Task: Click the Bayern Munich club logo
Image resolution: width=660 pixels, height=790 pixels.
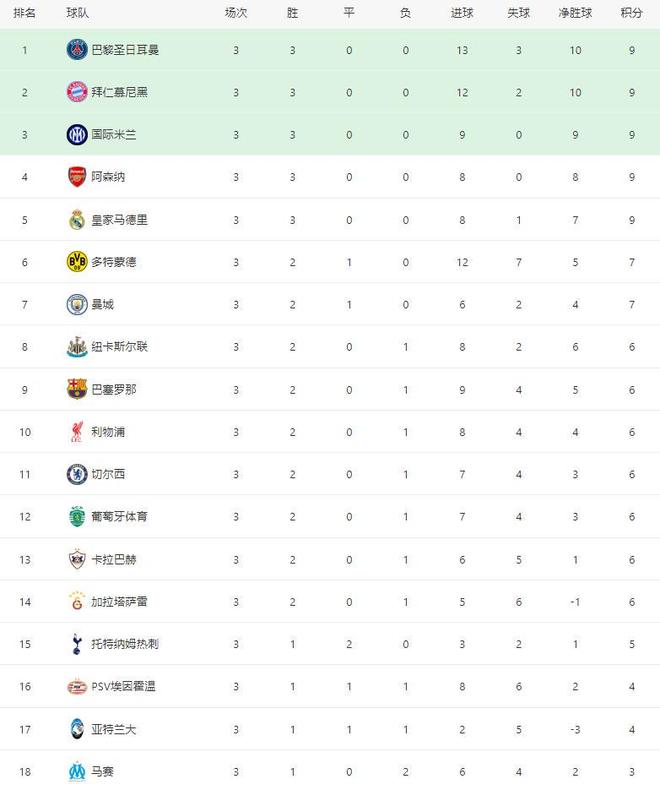Action: 77,91
